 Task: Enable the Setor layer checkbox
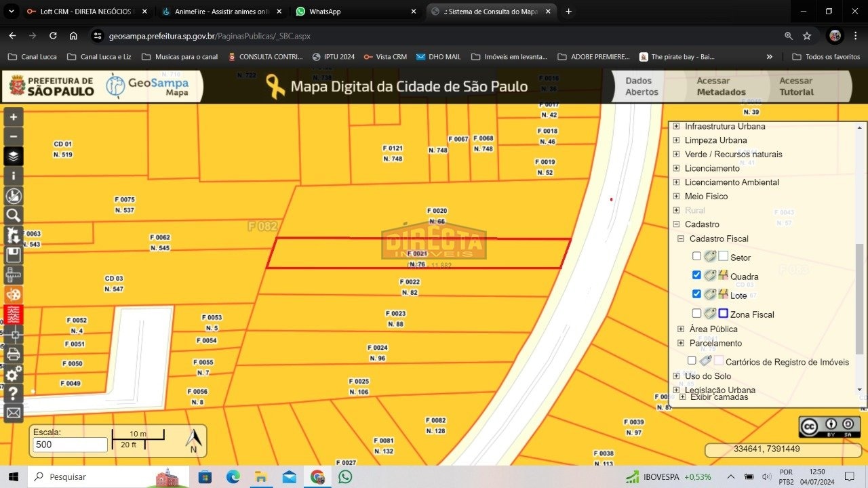696,256
